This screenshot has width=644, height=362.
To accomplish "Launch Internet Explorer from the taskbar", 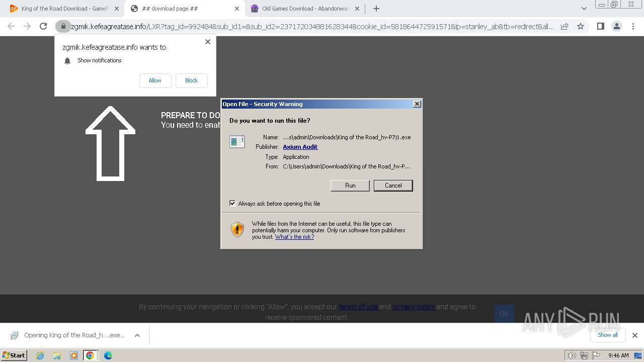I will coord(40,355).
